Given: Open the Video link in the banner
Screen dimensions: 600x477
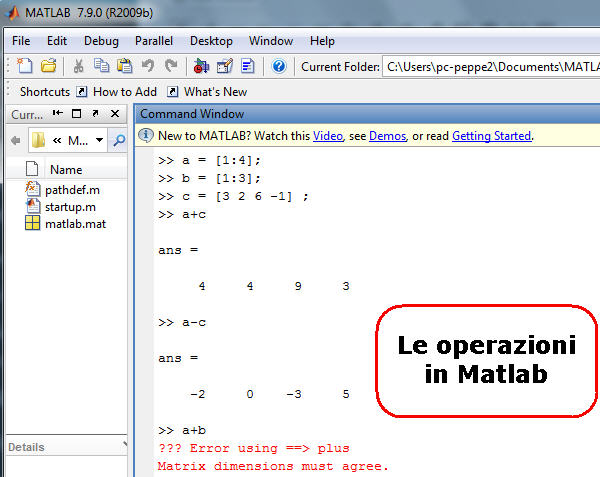Looking at the screenshot, I should point(328,136).
